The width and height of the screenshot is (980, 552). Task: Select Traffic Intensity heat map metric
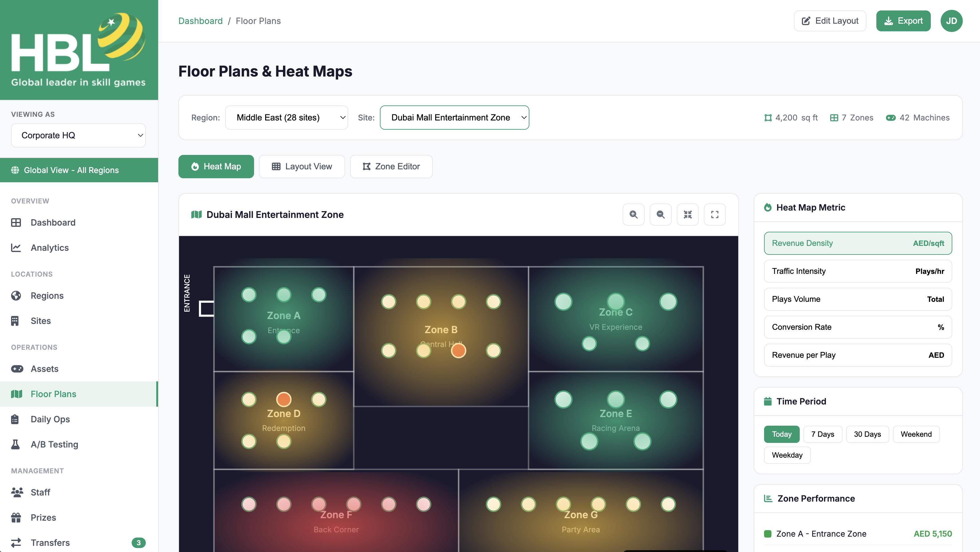(x=858, y=271)
